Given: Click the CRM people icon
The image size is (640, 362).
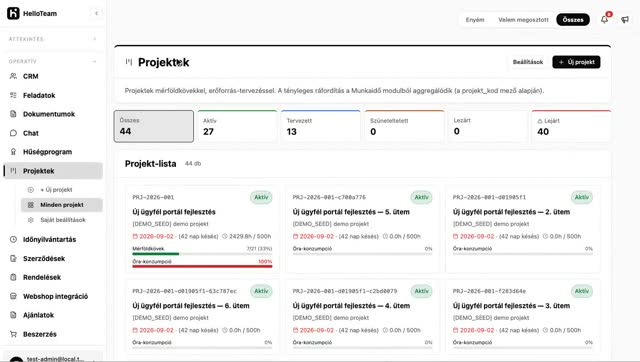Looking at the screenshot, I should click(x=13, y=76).
